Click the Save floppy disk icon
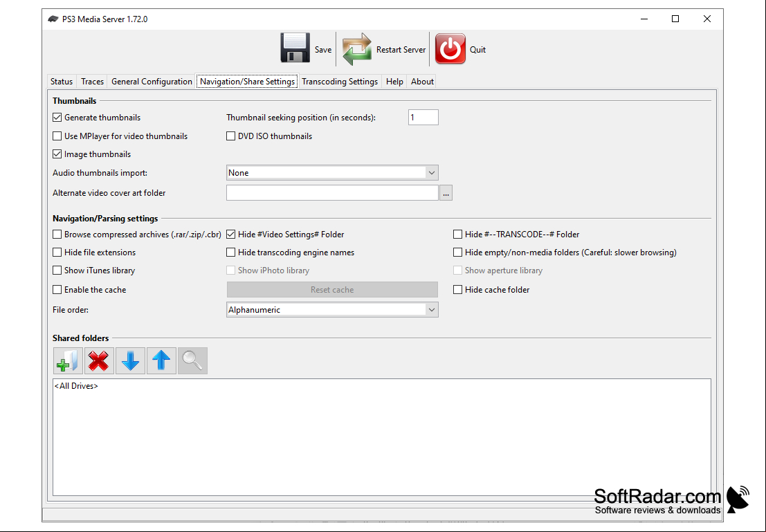Image resolution: width=766 pixels, height=532 pixels. pyautogui.click(x=295, y=48)
